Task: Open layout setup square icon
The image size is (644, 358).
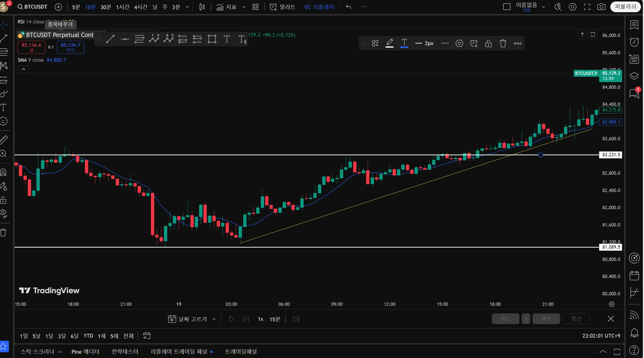Action: pyautogui.click(x=507, y=7)
